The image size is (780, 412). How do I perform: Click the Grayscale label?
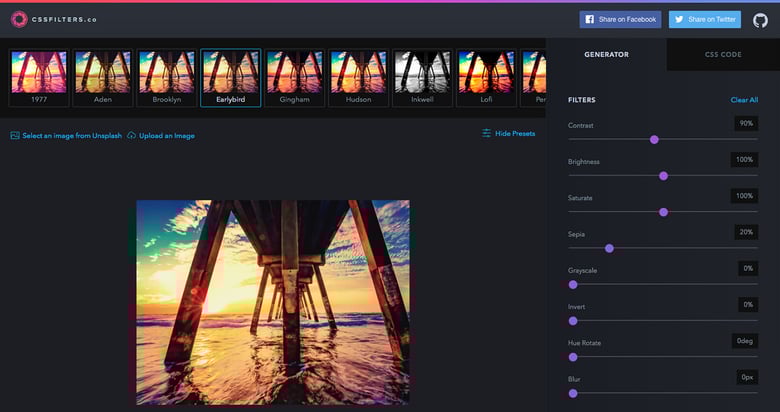pos(583,271)
